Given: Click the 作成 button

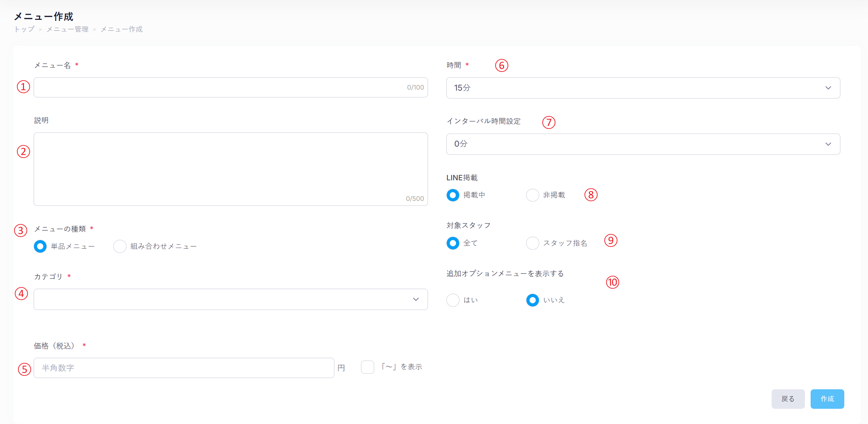Looking at the screenshot, I should tap(827, 399).
